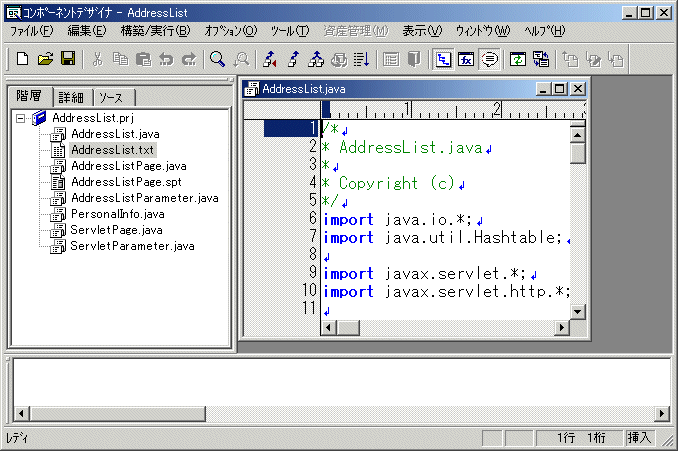Open the ファイル(F) menu
The width and height of the screenshot is (678, 451).
click(32, 31)
